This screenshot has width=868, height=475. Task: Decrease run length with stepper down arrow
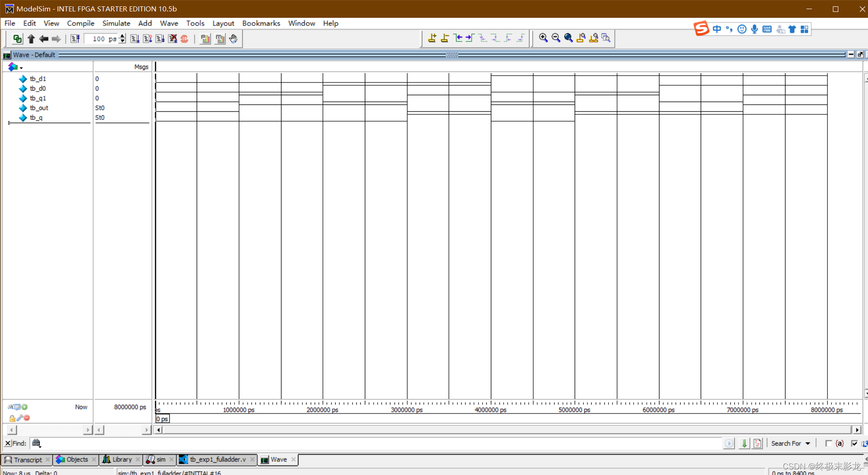click(122, 41)
